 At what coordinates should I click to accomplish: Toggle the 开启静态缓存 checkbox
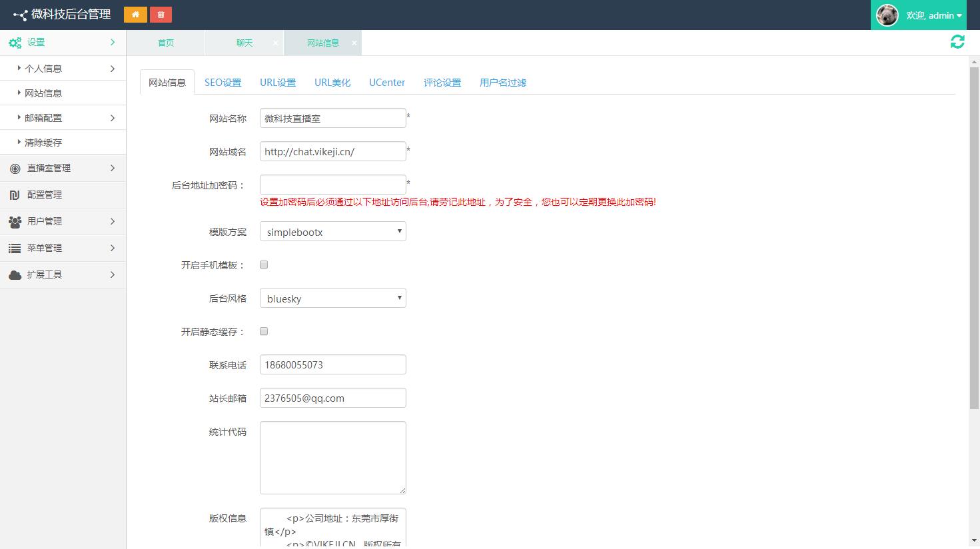coord(264,331)
